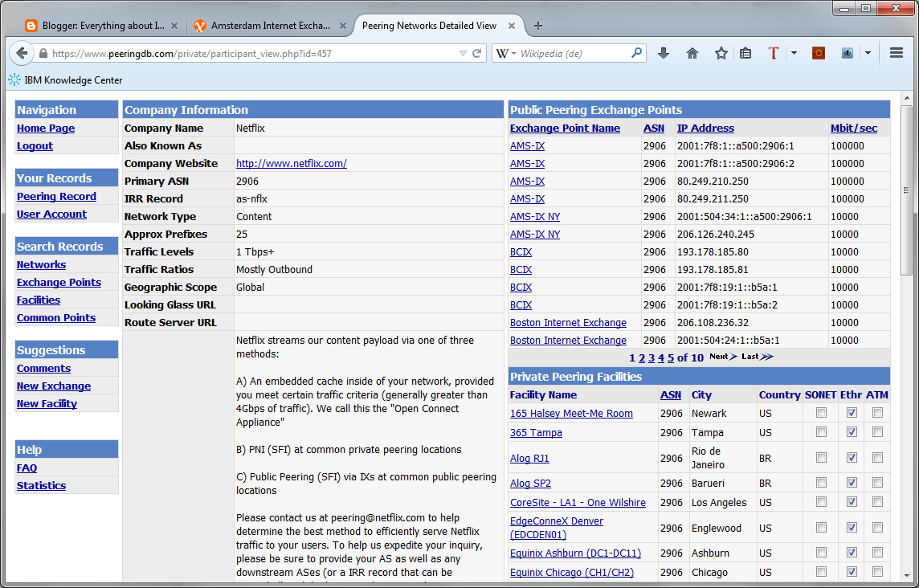
Task: Click the red T toolbar extension icon
Action: pyautogui.click(x=774, y=54)
